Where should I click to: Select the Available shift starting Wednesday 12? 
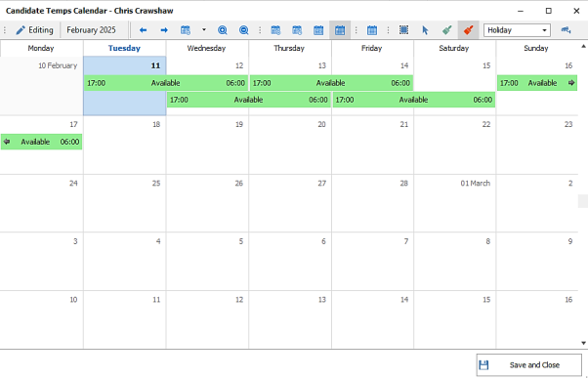249,100
